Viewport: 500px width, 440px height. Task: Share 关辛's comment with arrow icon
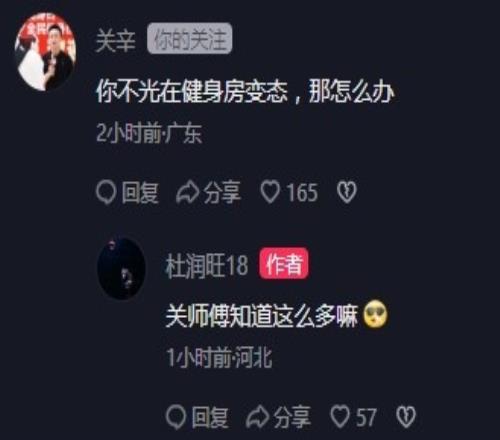(187, 193)
